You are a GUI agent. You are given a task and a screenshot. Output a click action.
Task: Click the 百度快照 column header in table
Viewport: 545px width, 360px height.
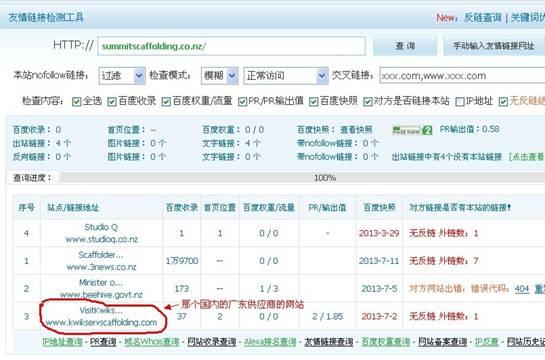379,208
